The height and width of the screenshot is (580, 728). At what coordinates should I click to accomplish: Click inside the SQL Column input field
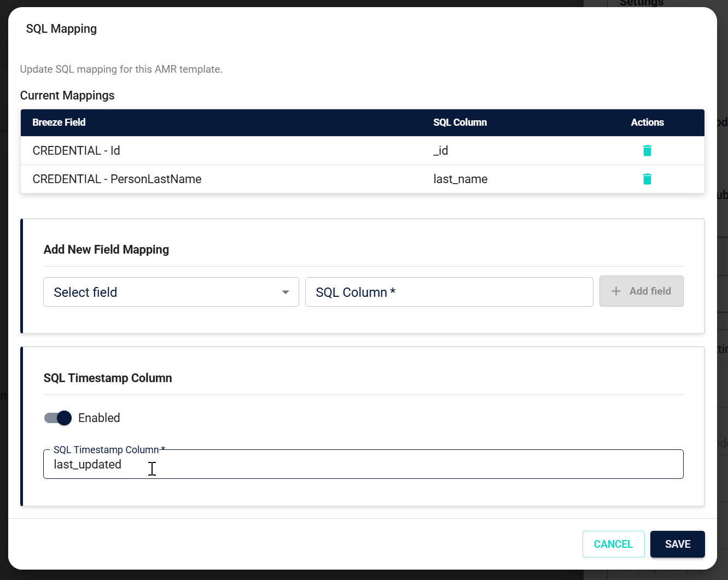point(449,292)
